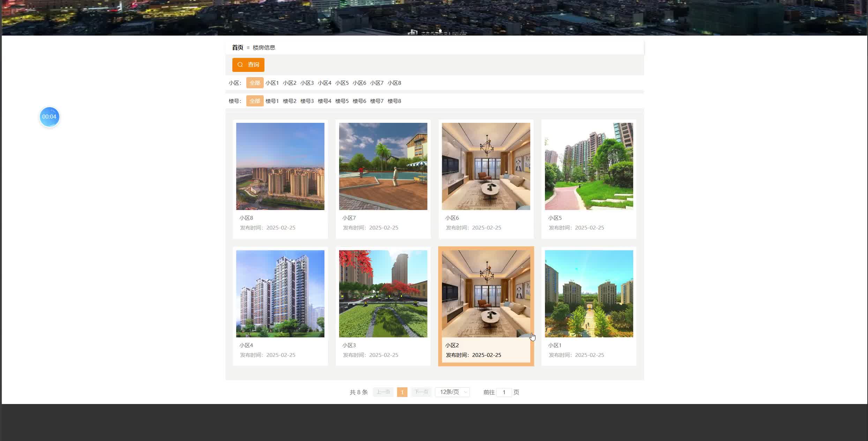Click the banner carousel indicator dot
Screen dimensions: 868x441
440,31
